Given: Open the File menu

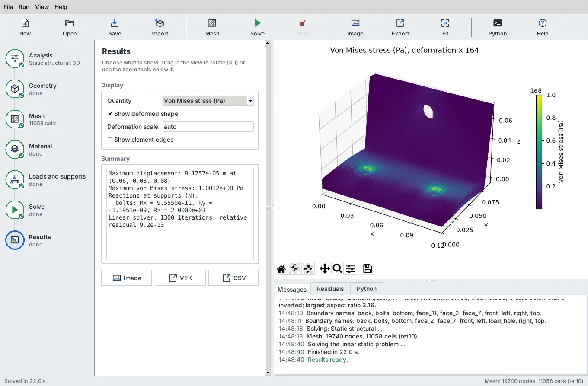Looking at the screenshot, I should 8,7.
